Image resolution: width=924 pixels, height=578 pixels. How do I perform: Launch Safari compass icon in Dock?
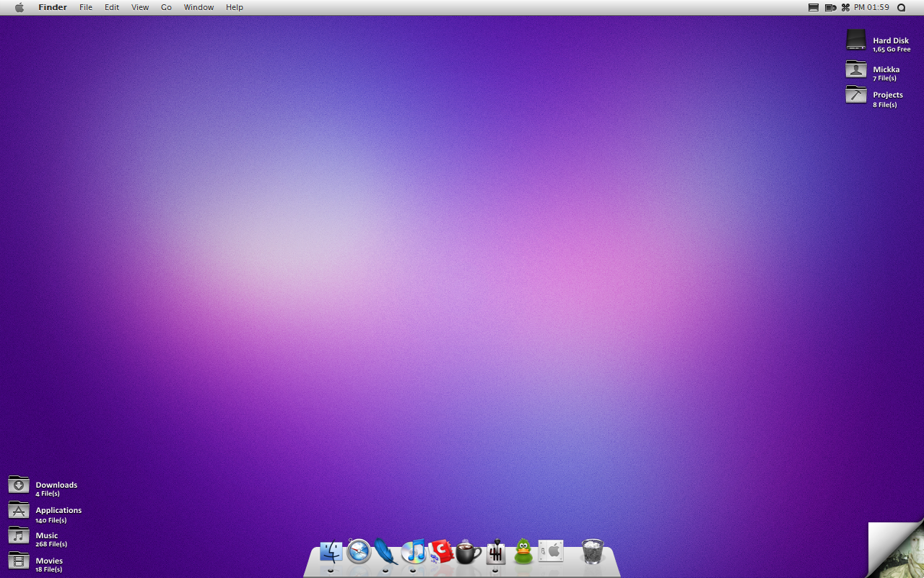coord(359,551)
